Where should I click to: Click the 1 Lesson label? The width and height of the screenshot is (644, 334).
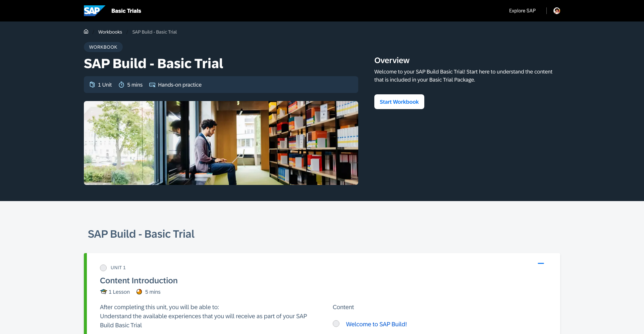119,292
